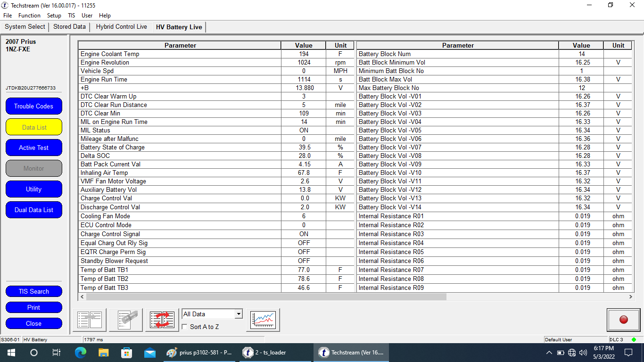The height and width of the screenshot is (362, 644).
Task: Click the move data to list icon
Action: (x=90, y=320)
